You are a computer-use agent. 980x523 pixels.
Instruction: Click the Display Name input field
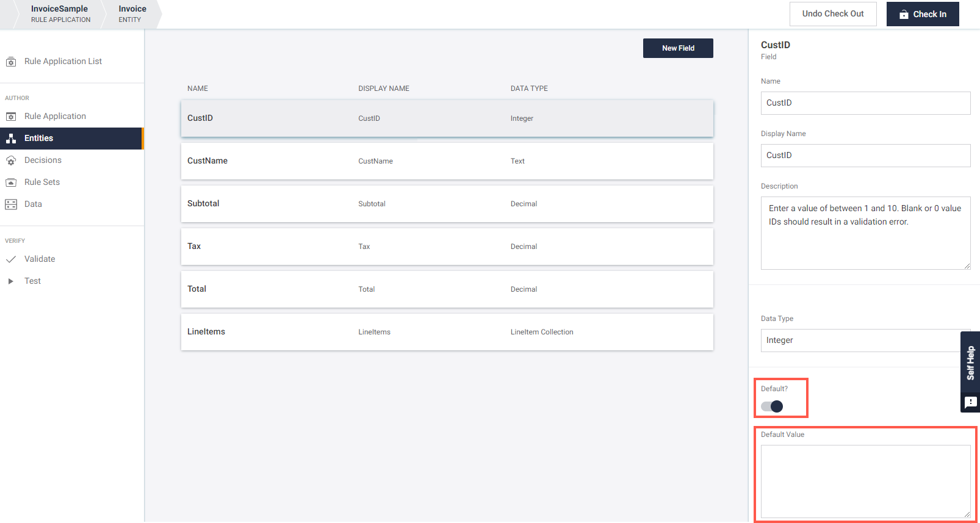point(865,156)
